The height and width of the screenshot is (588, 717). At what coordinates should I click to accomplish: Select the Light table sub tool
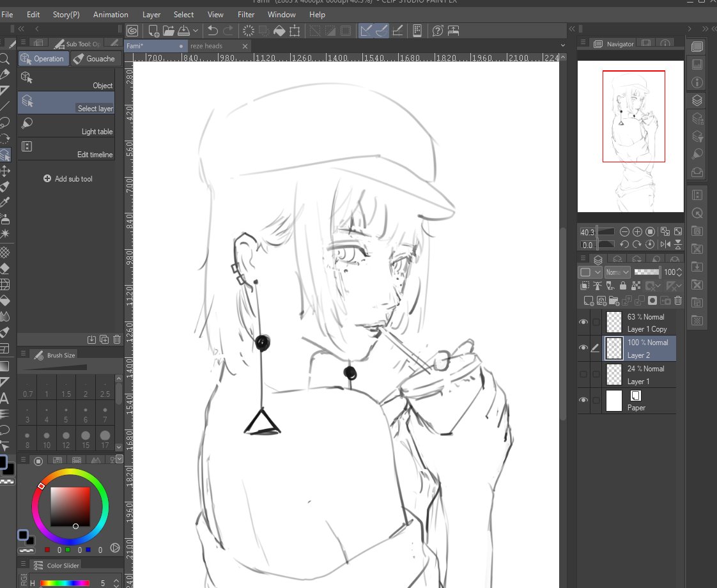[66, 126]
